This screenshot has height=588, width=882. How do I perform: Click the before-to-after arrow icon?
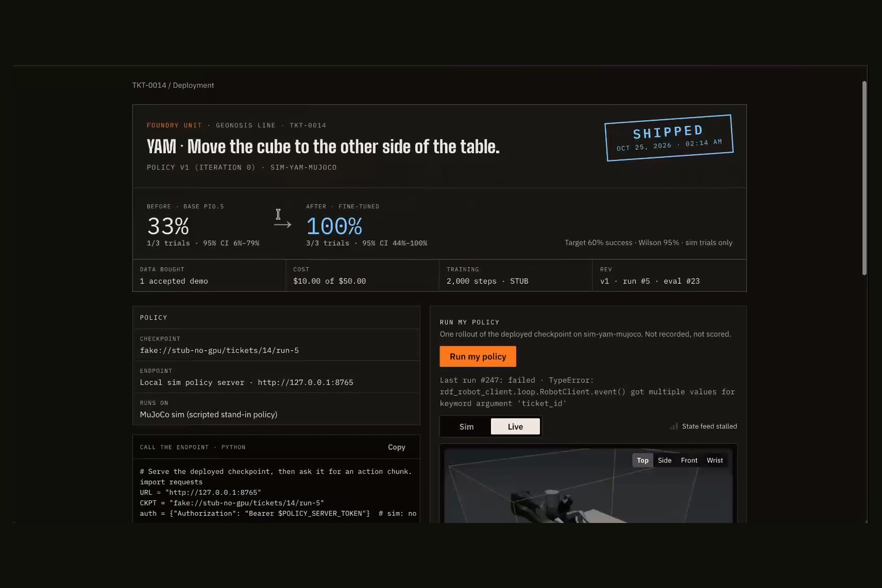[282, 225]
